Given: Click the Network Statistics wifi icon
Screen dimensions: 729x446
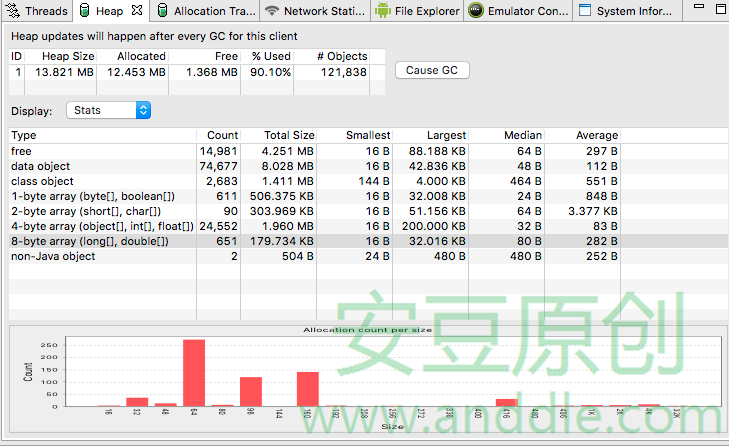Looking at the screenshot, I should tap(272, 10).
